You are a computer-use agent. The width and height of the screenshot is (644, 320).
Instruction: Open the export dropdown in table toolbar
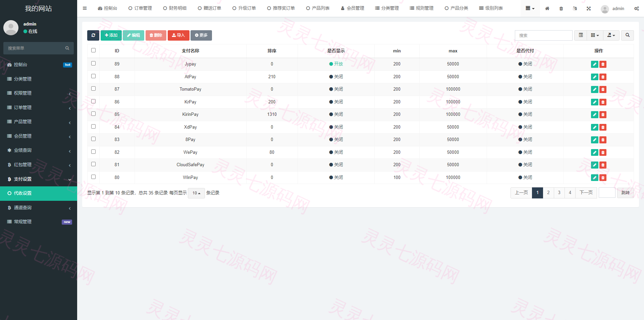click(x=611, y=35)
